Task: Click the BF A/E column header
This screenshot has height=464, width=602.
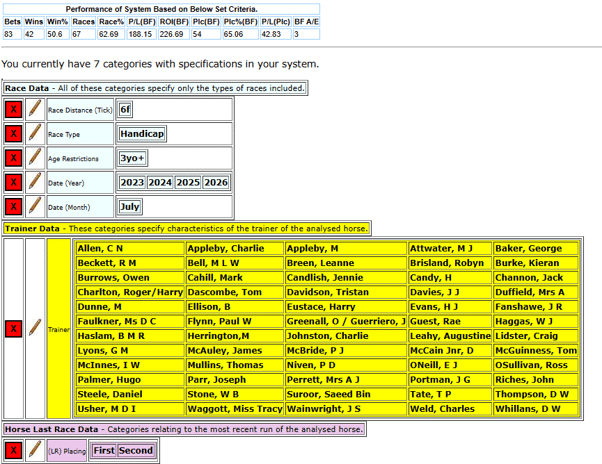Action: point(306,22)
